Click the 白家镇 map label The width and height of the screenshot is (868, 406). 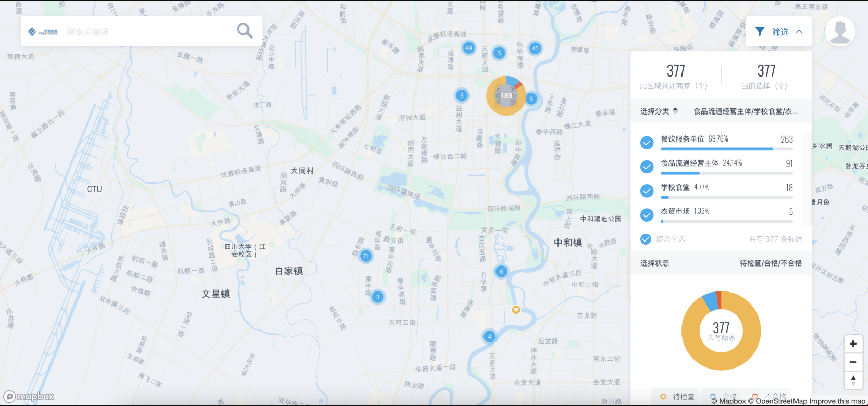coord(289,271)
